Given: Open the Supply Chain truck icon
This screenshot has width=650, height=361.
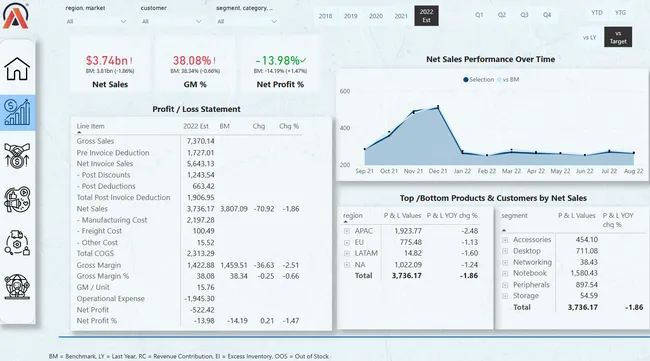Looking at the screenshot, I should pos(17,242).
